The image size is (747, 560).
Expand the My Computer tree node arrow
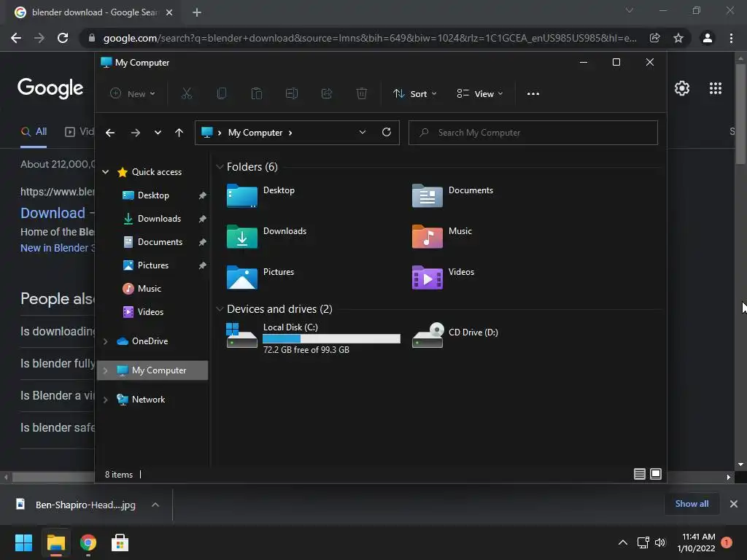tap(105, 370)
